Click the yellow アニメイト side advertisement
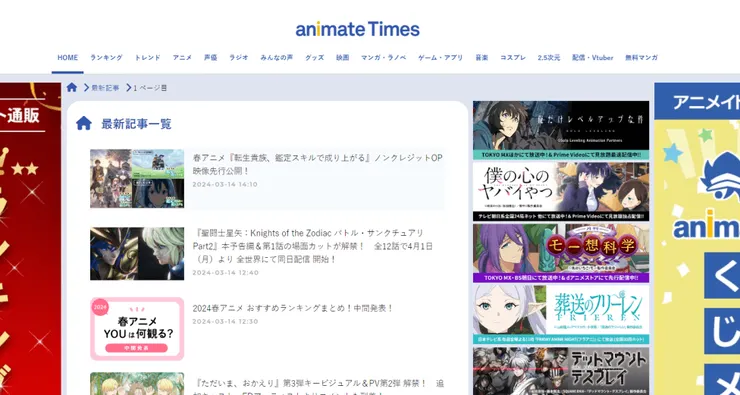The image size is (740, 395). click(697, 239)
